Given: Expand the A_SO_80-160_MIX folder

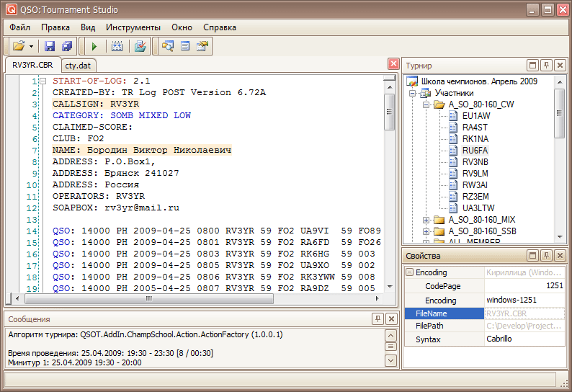Looking at the screenshot, I should point(426,219).
